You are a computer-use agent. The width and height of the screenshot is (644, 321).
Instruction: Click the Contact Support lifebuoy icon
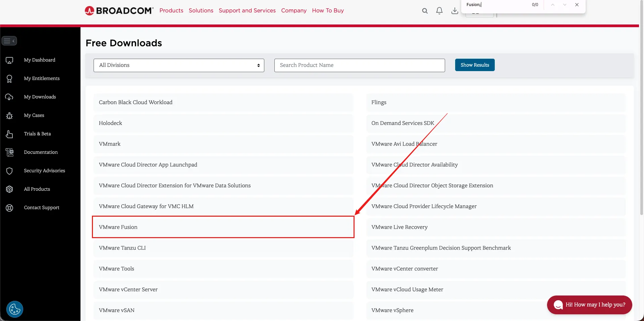9,208
